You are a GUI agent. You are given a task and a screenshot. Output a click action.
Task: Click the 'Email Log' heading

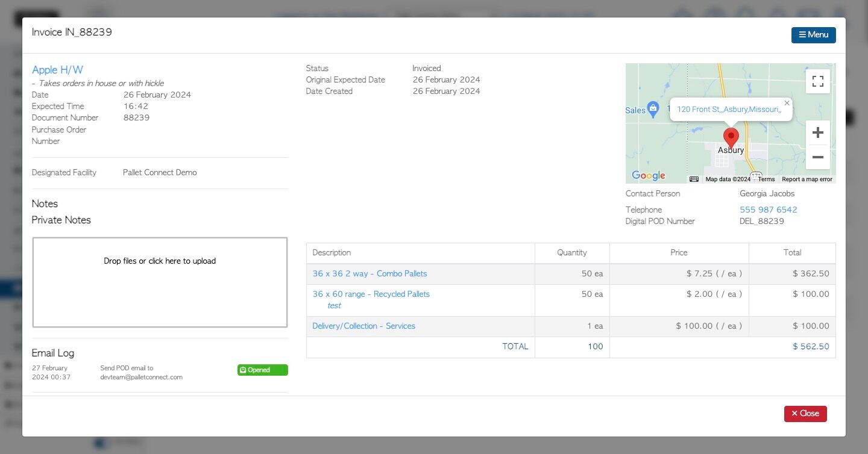pyautogui.click(x=53, y=353)
